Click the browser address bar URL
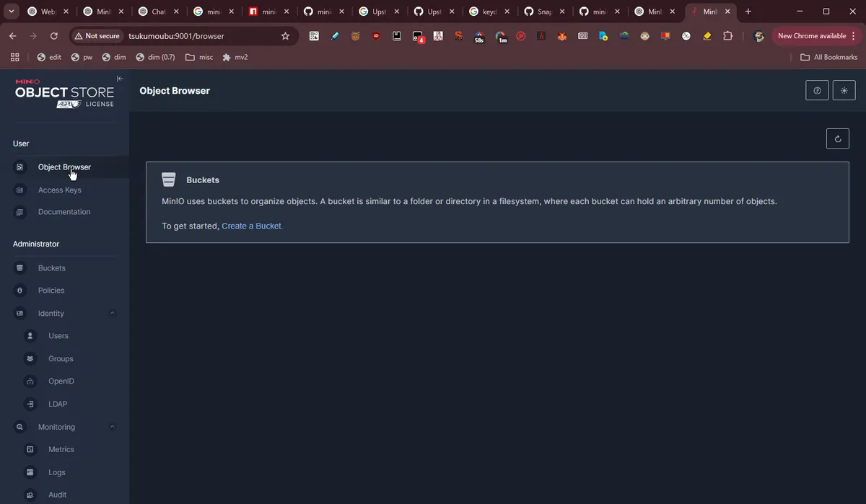This screenshot has height=504, width=866. click(176, 36)
